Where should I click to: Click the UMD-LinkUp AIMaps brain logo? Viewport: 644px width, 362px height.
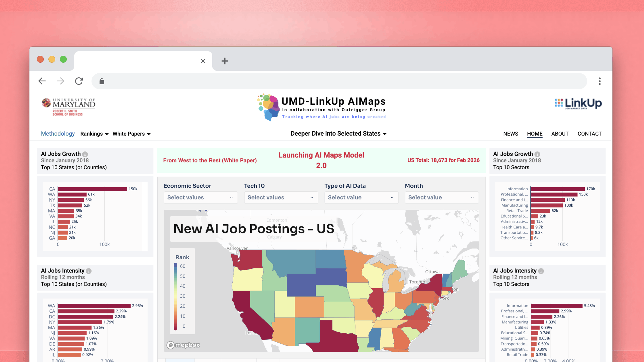click(269, 107)
